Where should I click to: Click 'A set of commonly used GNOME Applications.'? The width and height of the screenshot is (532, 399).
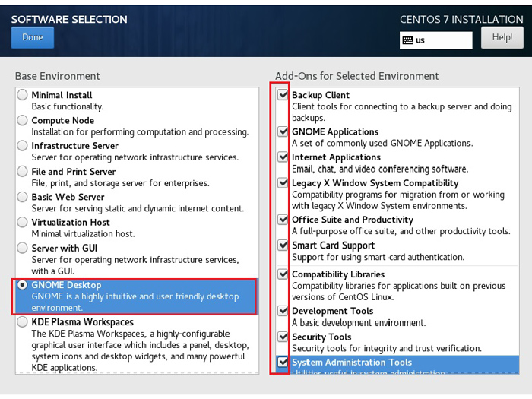[x=382, y=143]
